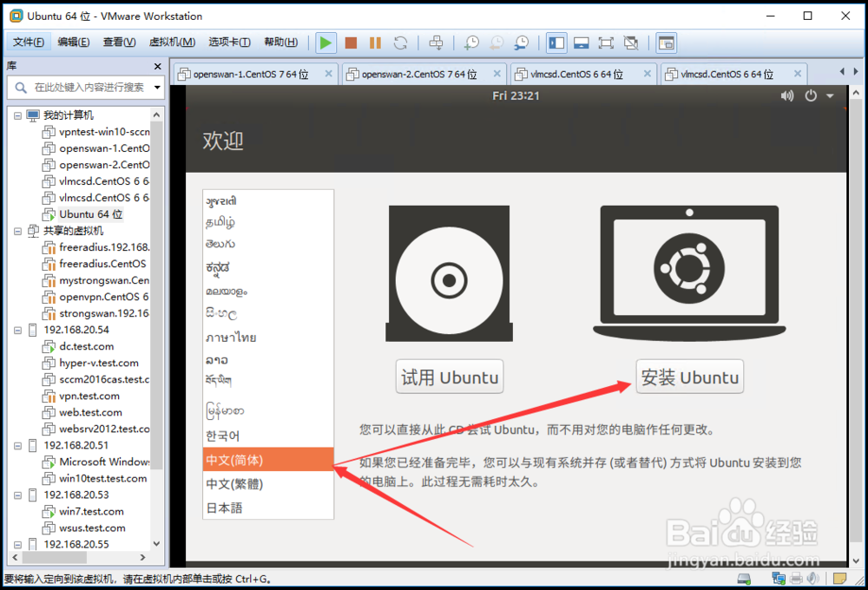Click the Ubuntu power icon in top bar
868x590 pixels.
(x=811, y=95)
